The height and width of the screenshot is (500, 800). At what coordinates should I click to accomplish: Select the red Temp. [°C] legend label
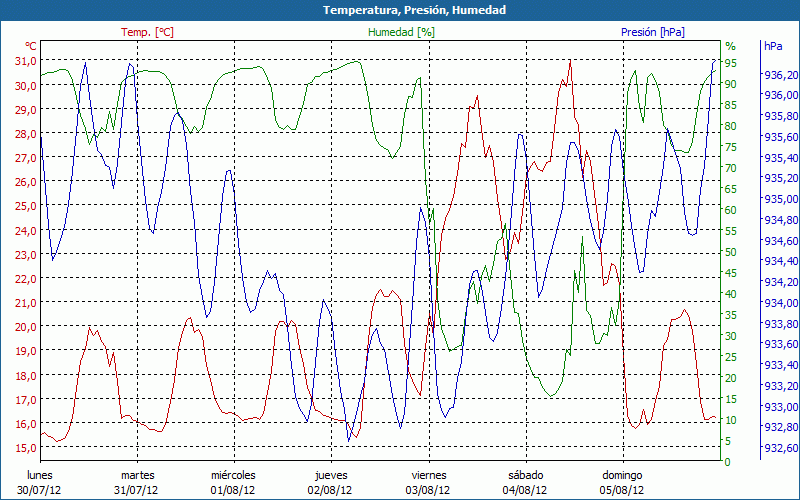click(147, 32)
